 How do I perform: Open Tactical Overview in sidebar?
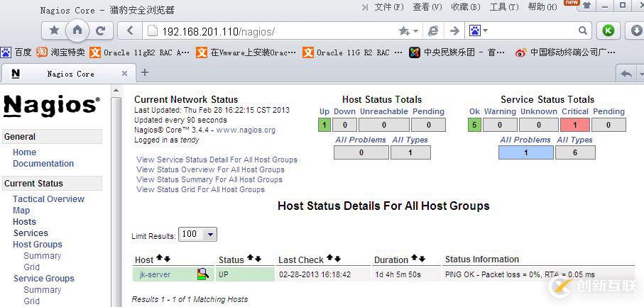coord(48,199)
